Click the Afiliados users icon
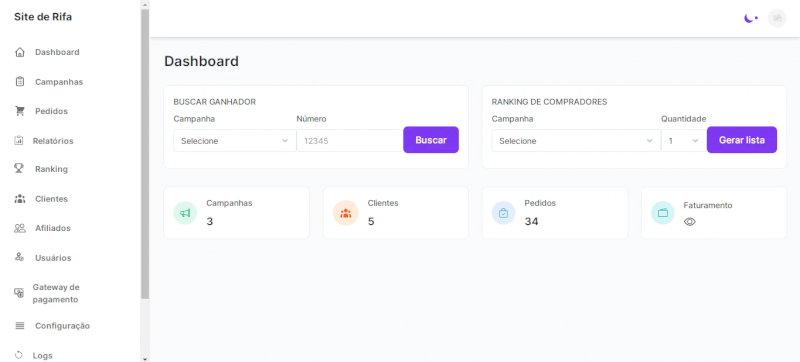 pyautogui.click(x=20, y=228)
